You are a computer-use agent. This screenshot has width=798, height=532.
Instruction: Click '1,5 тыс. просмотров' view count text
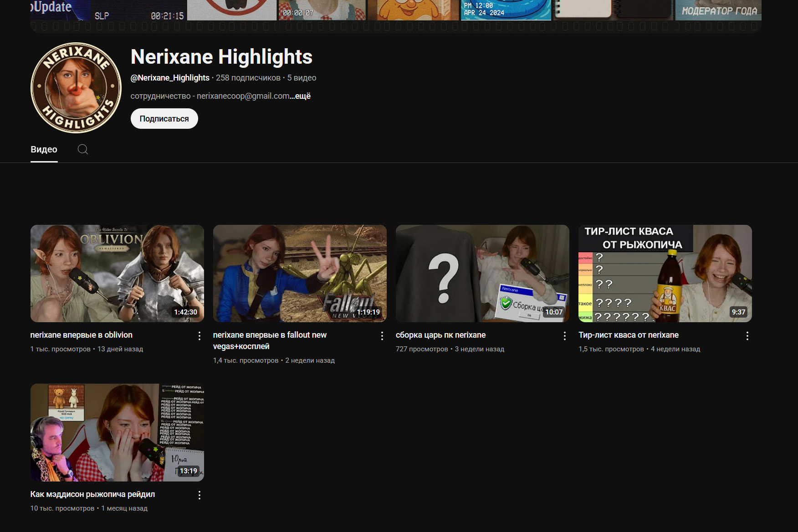click(611, 349)
